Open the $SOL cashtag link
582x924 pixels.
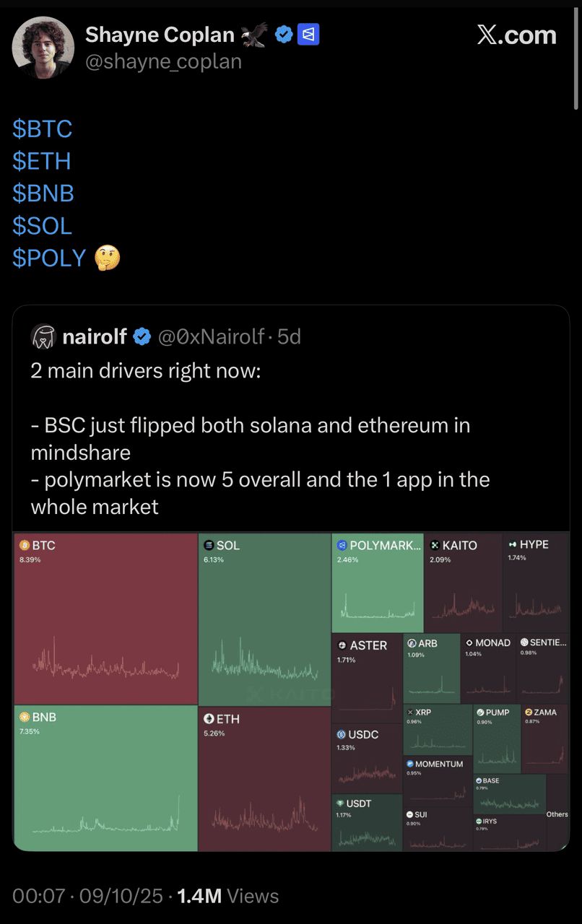43,226
